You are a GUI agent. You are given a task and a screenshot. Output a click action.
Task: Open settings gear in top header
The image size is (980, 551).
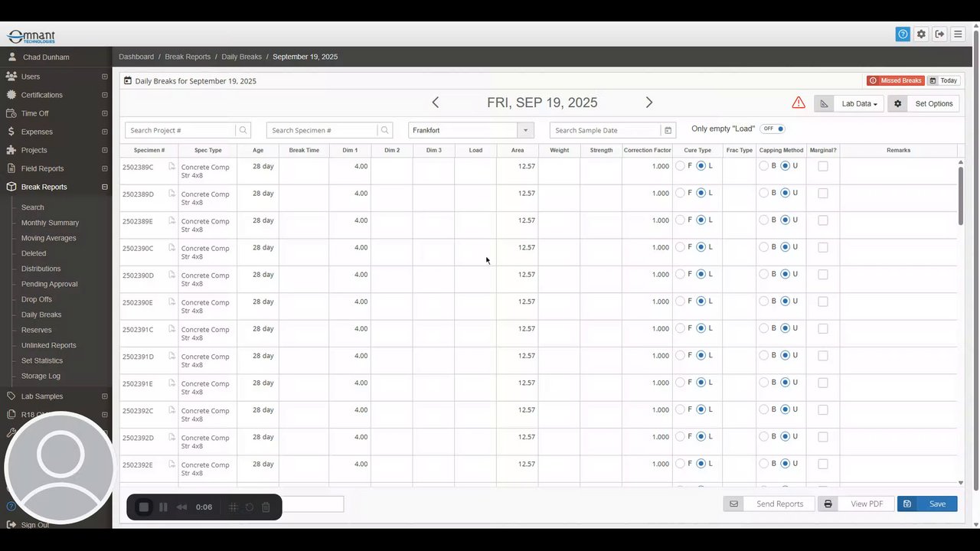tap(921, 34)
